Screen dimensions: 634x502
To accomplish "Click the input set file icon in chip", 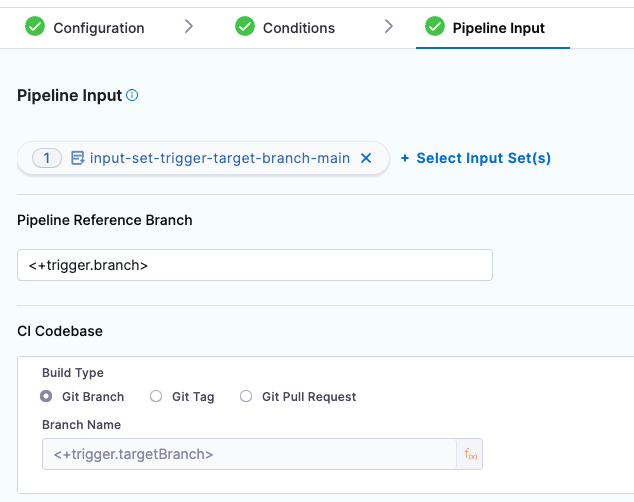I will 77,158.
